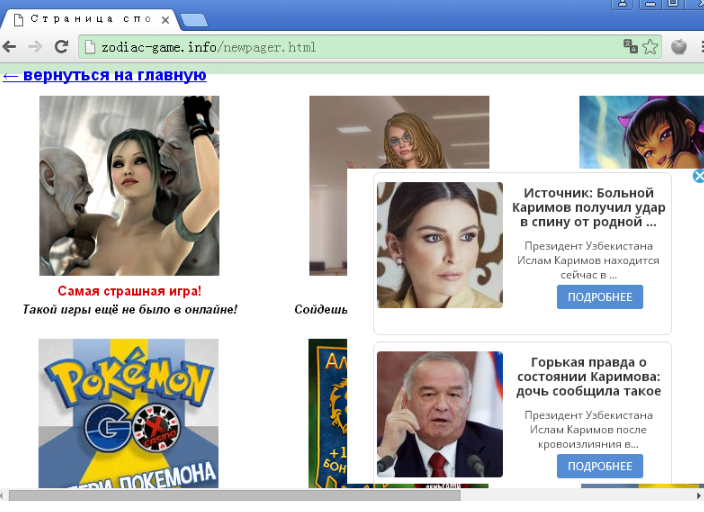
Task: Close the ad popup with blue X
Action: pyautogui.click(x=698, y=176)
